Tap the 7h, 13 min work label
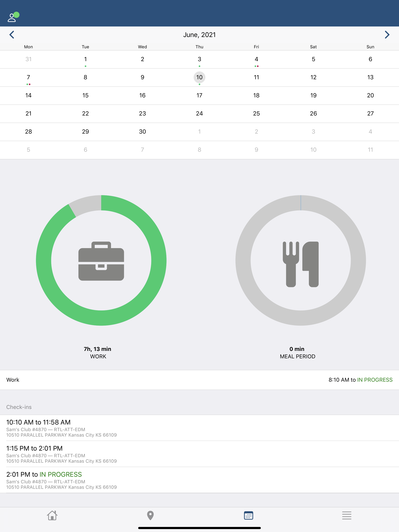Image resolution: width=399 pixels, height=532 pixels. [x=97, y=349]
